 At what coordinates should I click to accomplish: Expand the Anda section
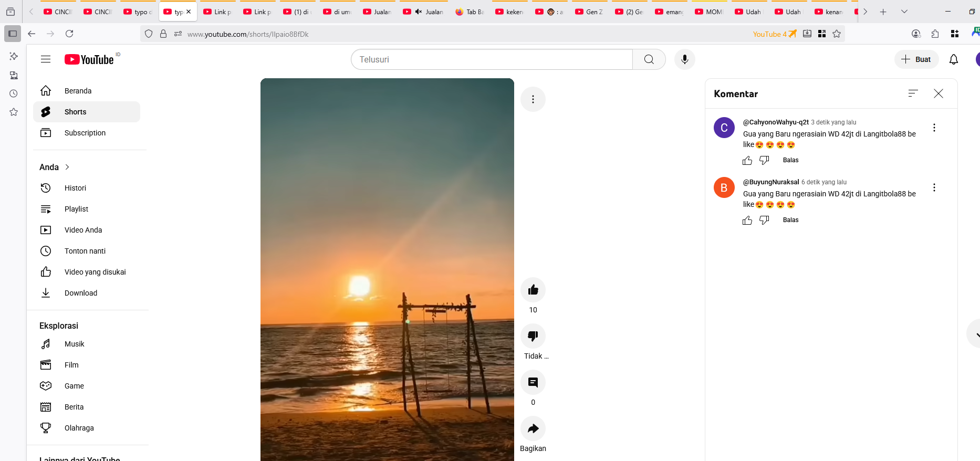tap(55, 167)
